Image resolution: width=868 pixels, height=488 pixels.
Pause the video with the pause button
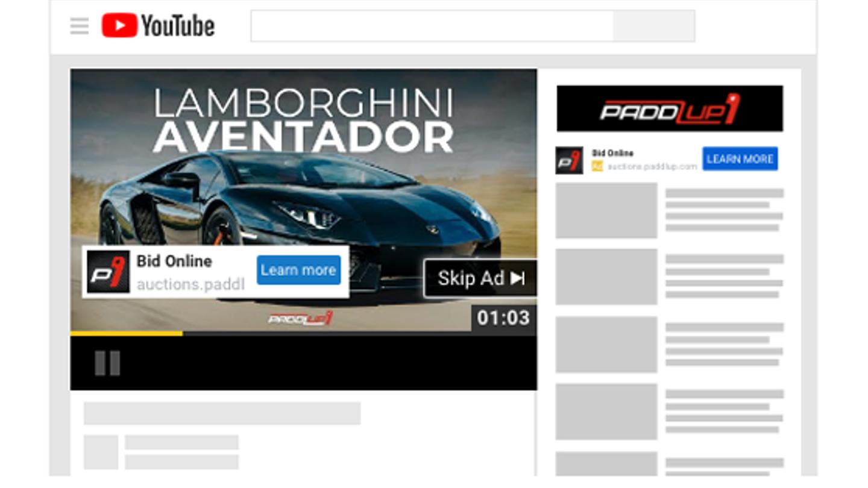point(107,363)
